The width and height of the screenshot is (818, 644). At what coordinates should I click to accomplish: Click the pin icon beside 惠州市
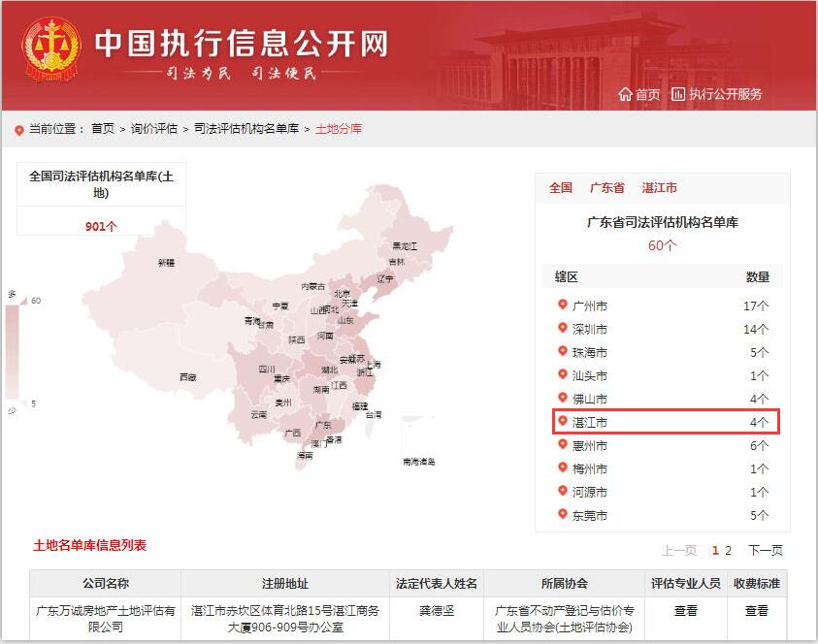tap(563, 444)
